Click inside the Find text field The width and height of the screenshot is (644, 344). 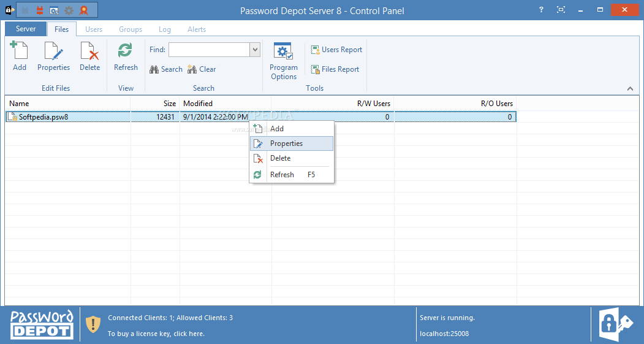click(x=209, y=50)
